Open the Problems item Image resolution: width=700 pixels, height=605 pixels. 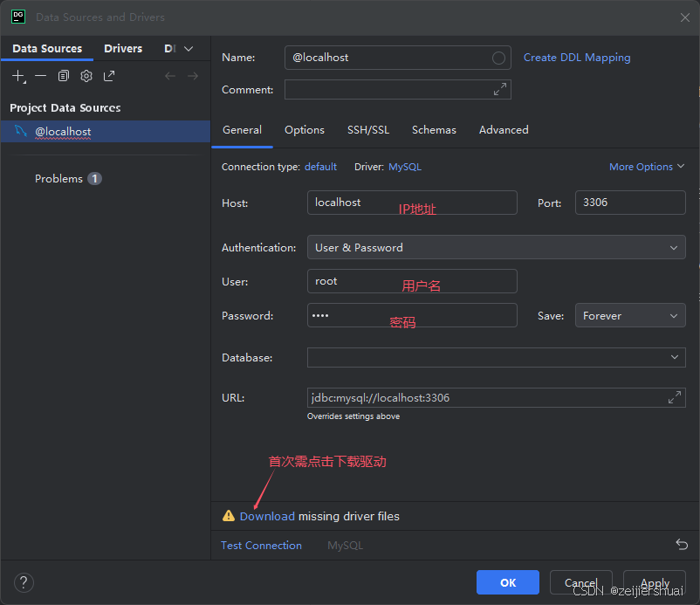click(58, 179)
